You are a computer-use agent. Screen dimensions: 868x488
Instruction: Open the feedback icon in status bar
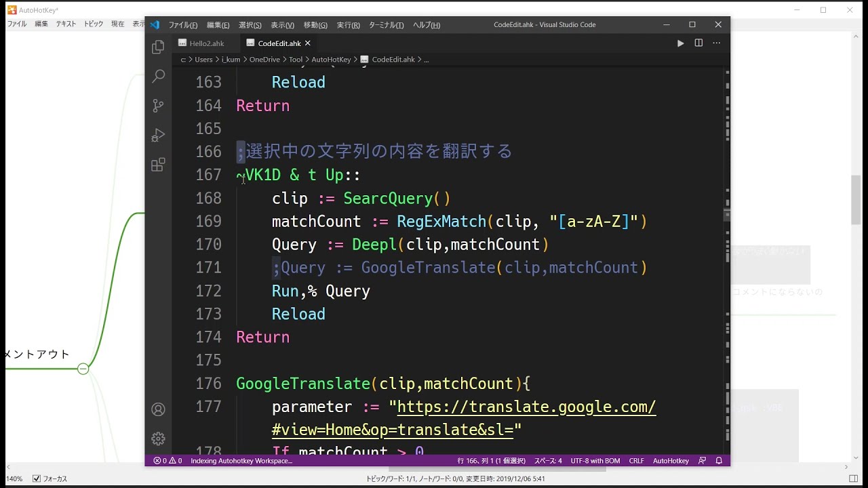tap(703, 461)
